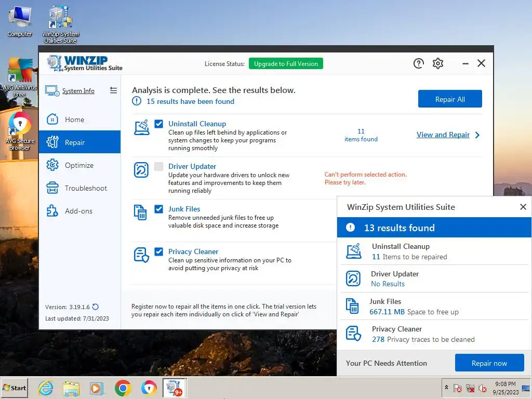The height and width of the screenshot is (399, 532).
Task: Minimize the WinZip main window
Action: 465,63
